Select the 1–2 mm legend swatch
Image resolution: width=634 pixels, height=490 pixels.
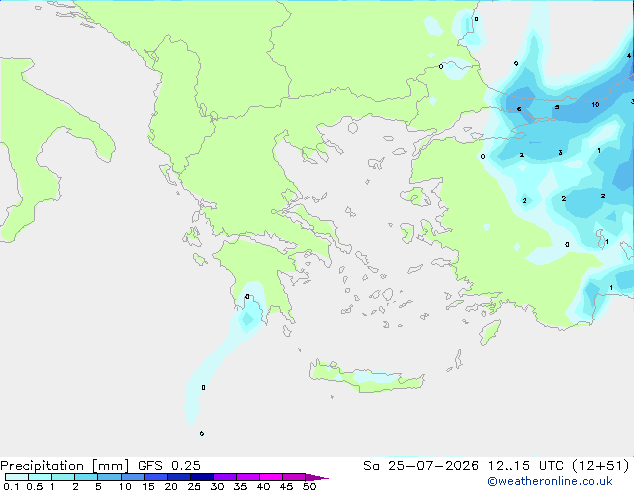click(63, 477)
